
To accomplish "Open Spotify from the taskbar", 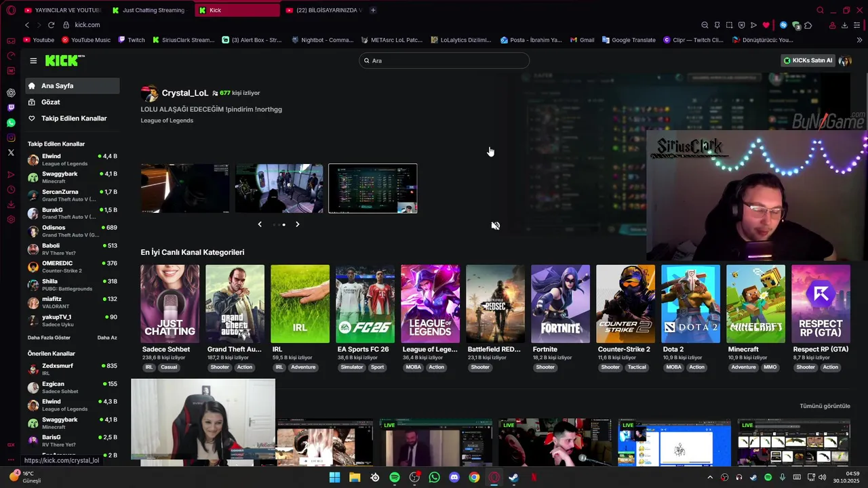I will click(395, 477).
